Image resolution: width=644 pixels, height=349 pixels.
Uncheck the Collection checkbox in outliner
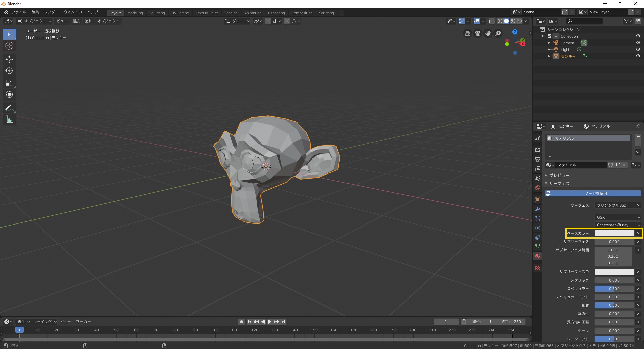tap(549, 36)
